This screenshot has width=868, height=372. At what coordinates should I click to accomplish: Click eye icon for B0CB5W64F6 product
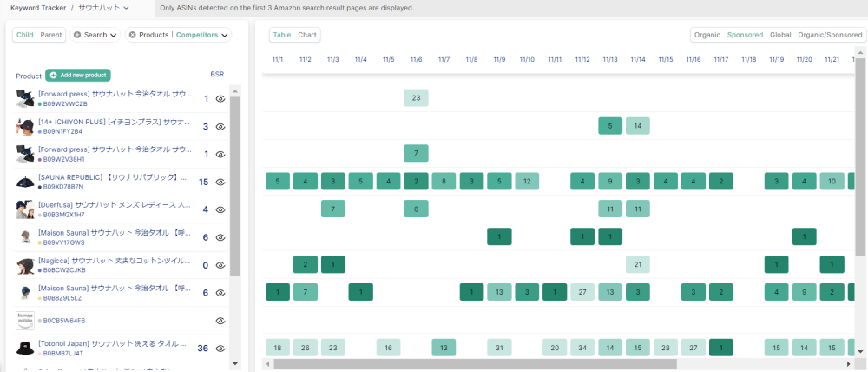tap(220, 321)
